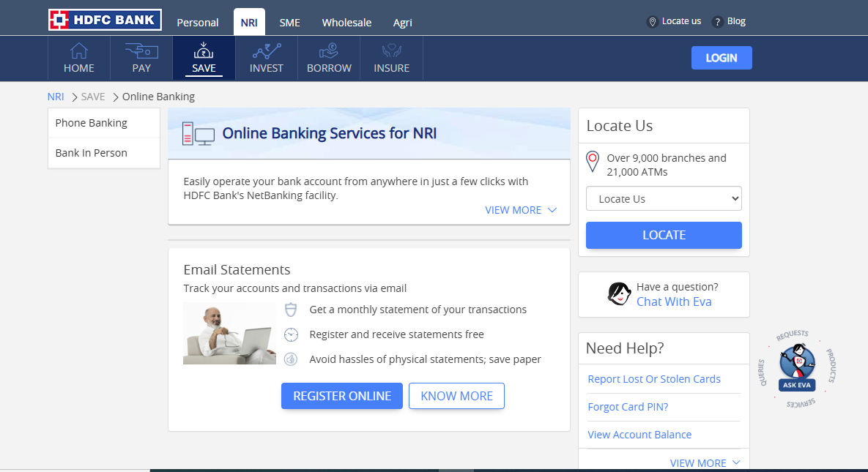
Task: Open Phone Banking in the sidebar
Action: click(104, 123)
